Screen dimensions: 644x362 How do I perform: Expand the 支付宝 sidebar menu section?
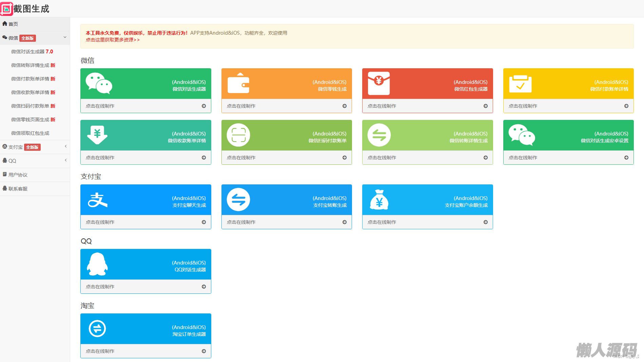click(65, 146)
